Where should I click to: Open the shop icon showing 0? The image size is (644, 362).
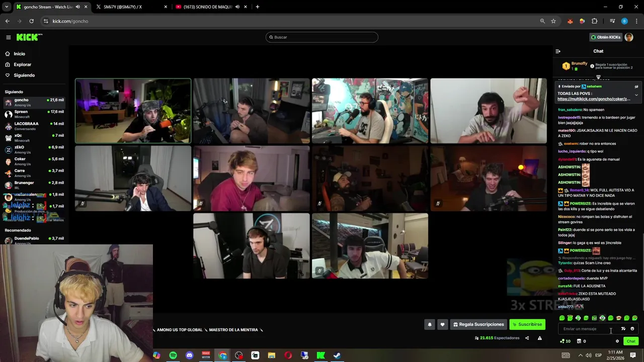pyautogui.click(x=581, y=341)
